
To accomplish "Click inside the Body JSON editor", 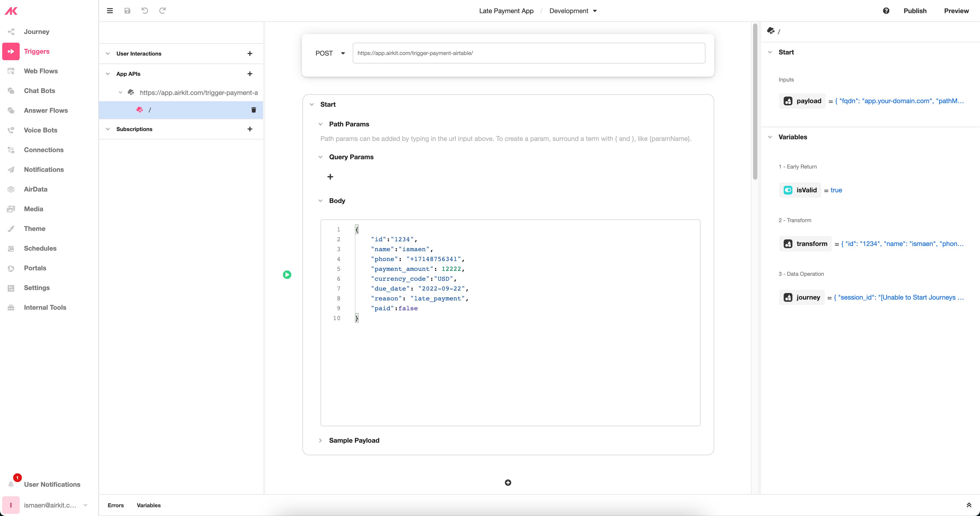I will pos(510,323).
